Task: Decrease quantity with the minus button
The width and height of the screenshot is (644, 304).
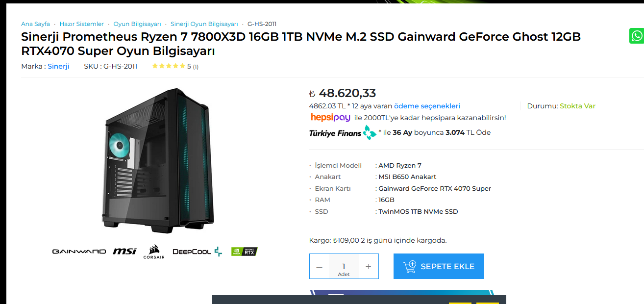Action: coord(320,267)
